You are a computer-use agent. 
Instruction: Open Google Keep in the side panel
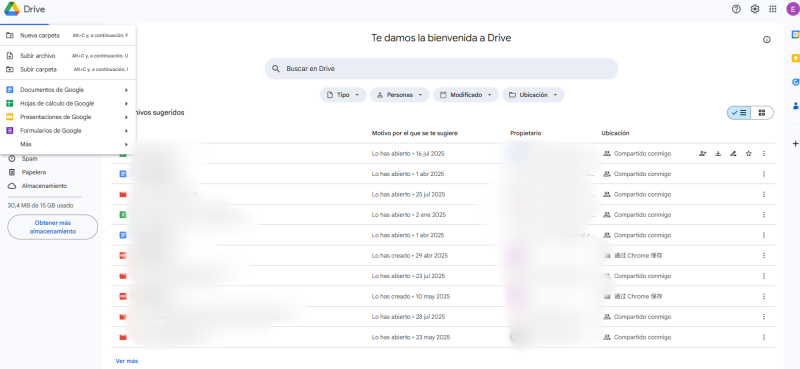click(x=795, y=58)
